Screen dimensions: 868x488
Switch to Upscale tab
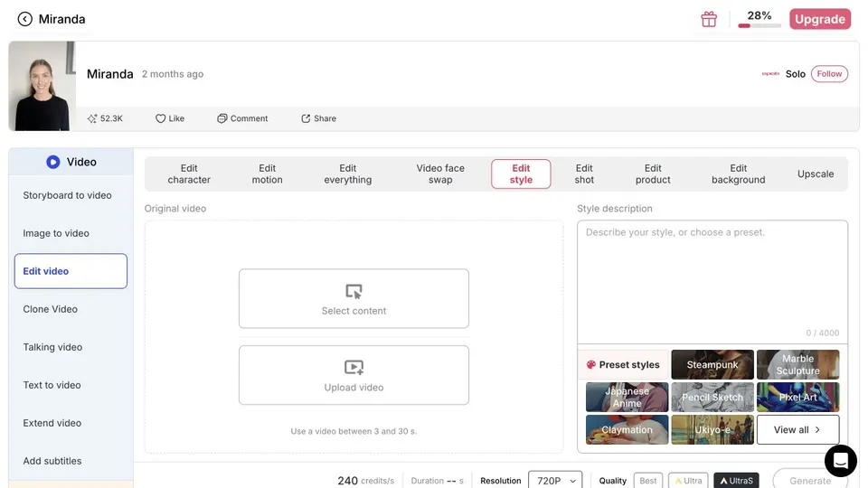click(x=816, y=174)
